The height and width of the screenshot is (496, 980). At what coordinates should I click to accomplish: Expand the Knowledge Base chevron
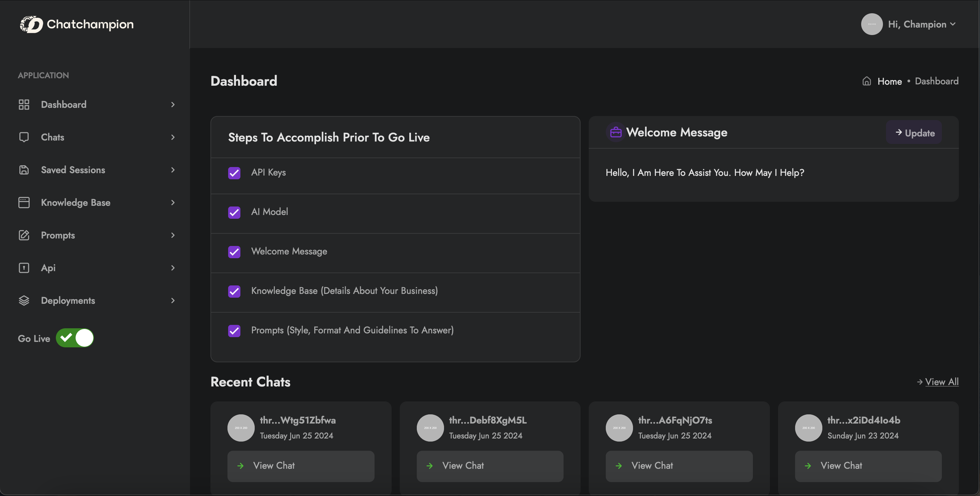(x=173, y=202)
